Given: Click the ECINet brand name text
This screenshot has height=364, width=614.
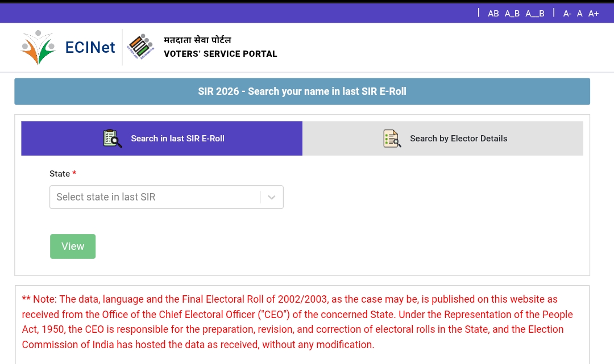Looking at the screenshot, I should click(90, 48).
